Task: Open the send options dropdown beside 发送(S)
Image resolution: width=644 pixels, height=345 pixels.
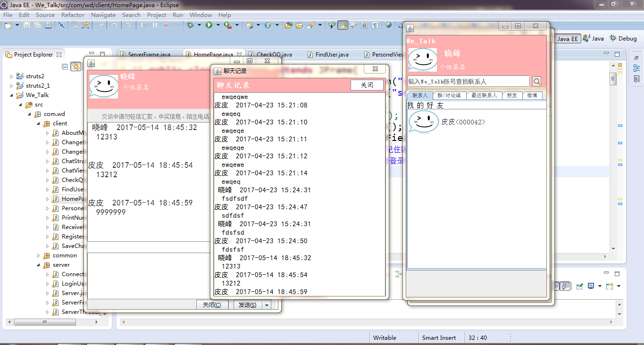Action: pos(267,305)
